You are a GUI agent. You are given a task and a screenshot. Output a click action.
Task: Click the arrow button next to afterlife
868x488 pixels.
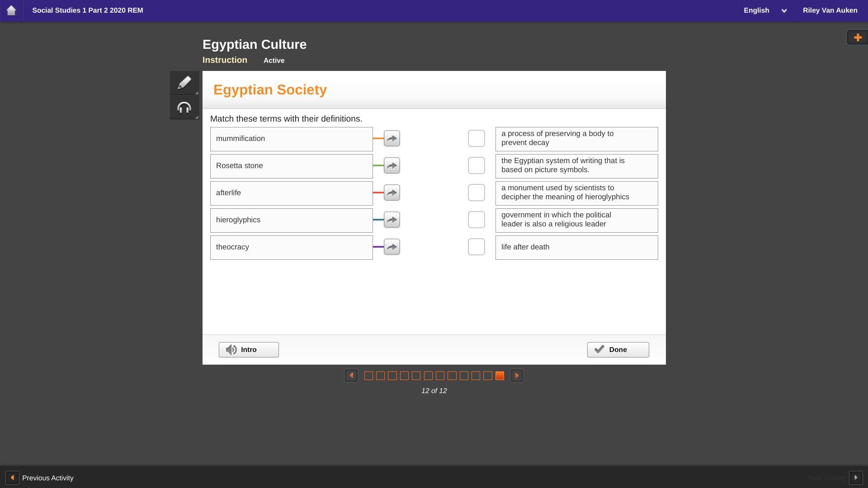pyautogui.click(x=392, y=193)
